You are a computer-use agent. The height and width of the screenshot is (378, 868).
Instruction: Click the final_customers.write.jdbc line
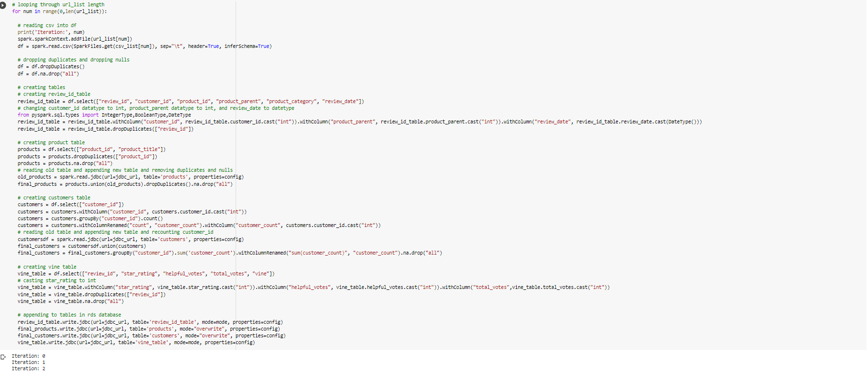[x=152, y=336]
